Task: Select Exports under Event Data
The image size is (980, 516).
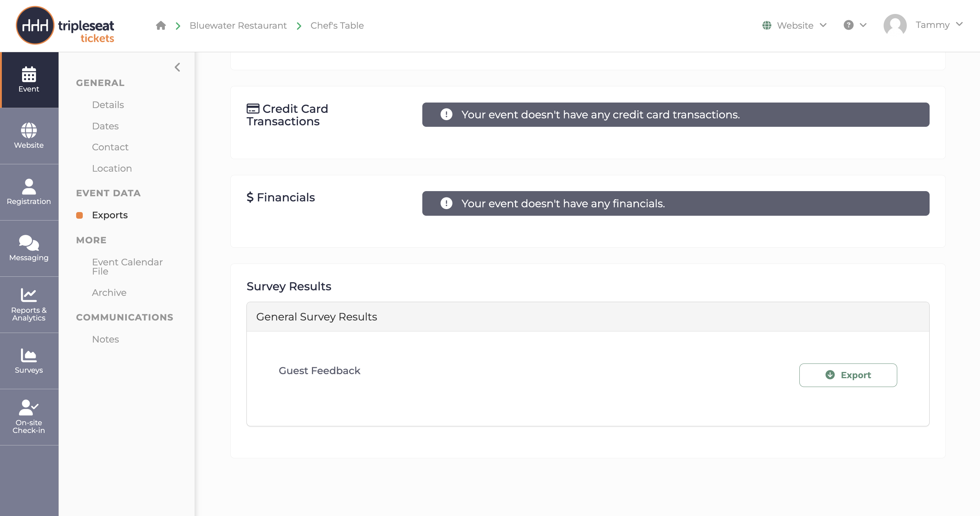Action: [110, 215]
